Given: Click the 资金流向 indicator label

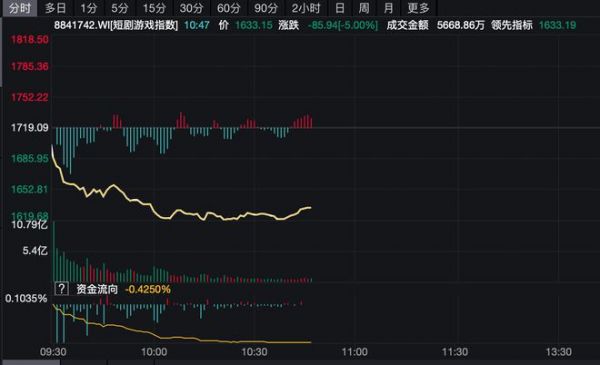Looking at the screenshot, I should pos(97,289).
